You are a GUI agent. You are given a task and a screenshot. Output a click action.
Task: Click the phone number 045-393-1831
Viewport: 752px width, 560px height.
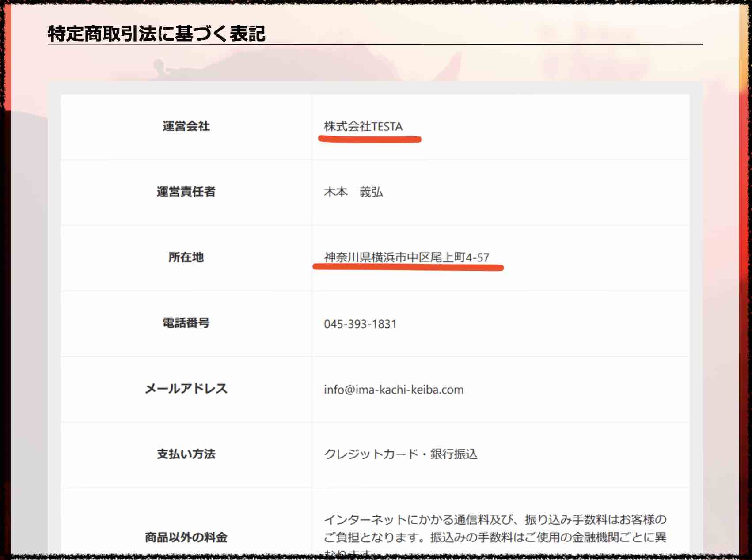point(360,323)
